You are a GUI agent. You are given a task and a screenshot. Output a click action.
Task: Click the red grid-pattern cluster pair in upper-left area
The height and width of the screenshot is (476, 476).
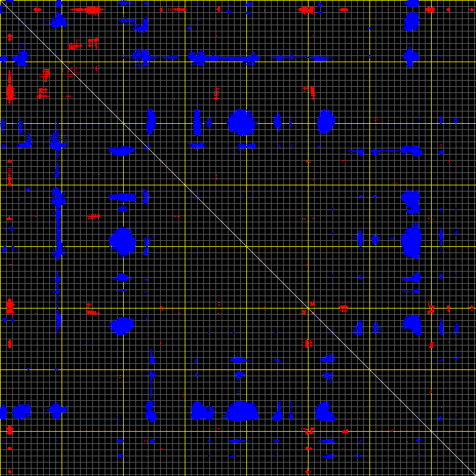(x=84, y=44)
